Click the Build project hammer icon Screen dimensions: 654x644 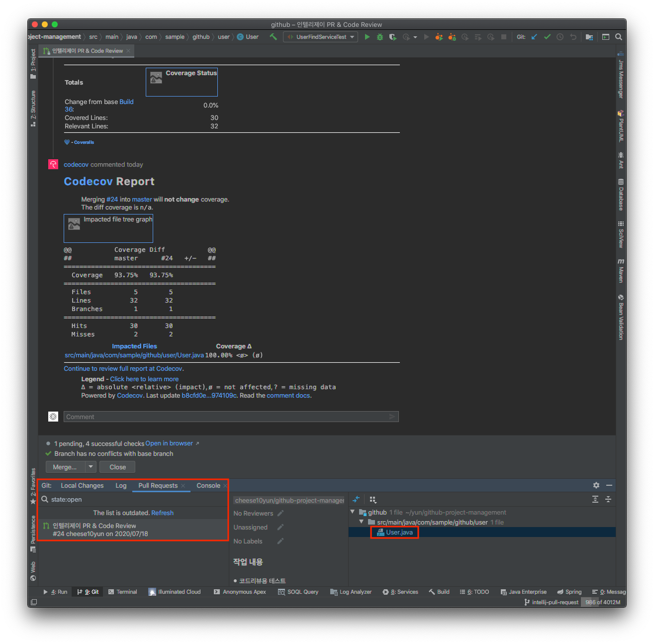(x=273, y=37)
